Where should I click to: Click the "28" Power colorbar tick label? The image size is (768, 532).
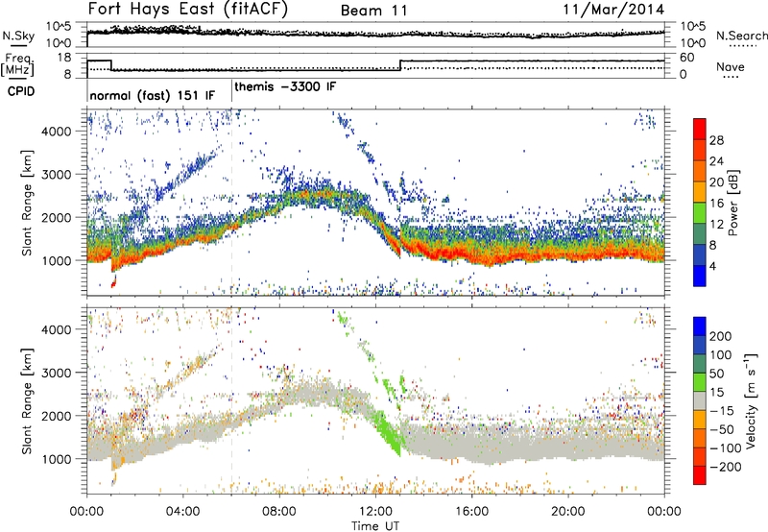click(x=716, y=140)
